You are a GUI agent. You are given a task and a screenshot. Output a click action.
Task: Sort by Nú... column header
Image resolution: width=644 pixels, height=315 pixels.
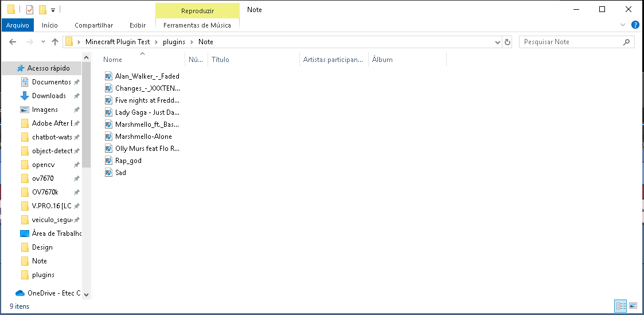coord(196,60)
